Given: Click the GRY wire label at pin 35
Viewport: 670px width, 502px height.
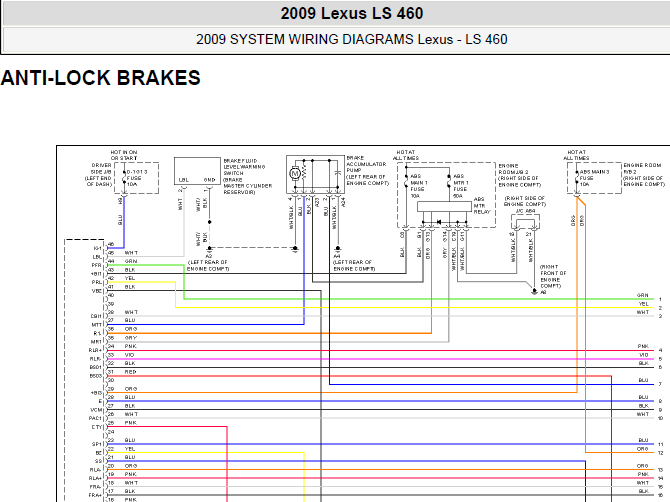Looking at the screenshot, I should click(x=131, y=338).
